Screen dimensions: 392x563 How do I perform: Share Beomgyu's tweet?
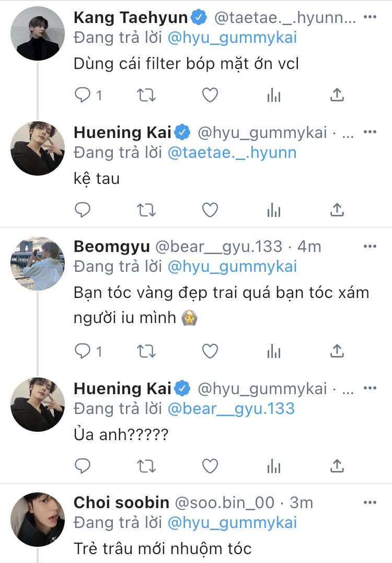338,351
